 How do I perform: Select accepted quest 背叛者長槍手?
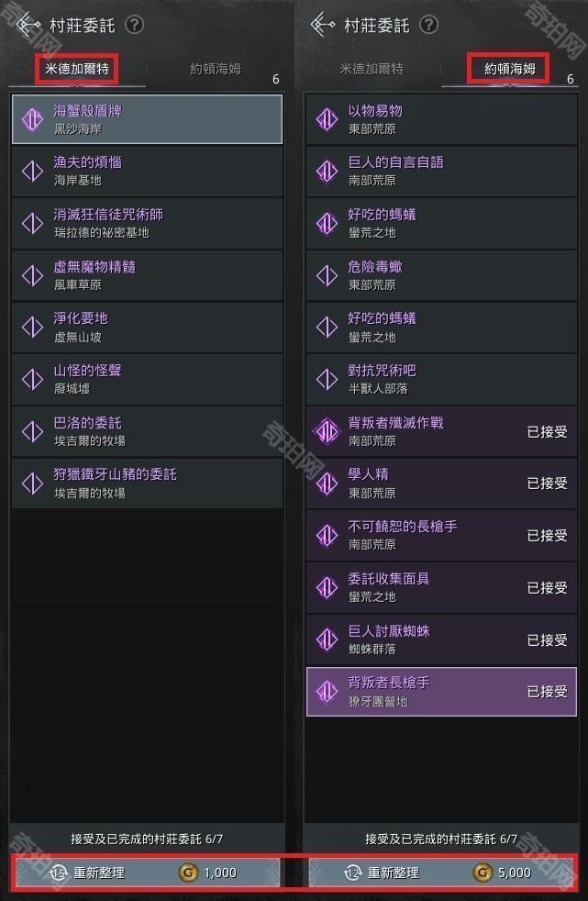click(441, 692)
